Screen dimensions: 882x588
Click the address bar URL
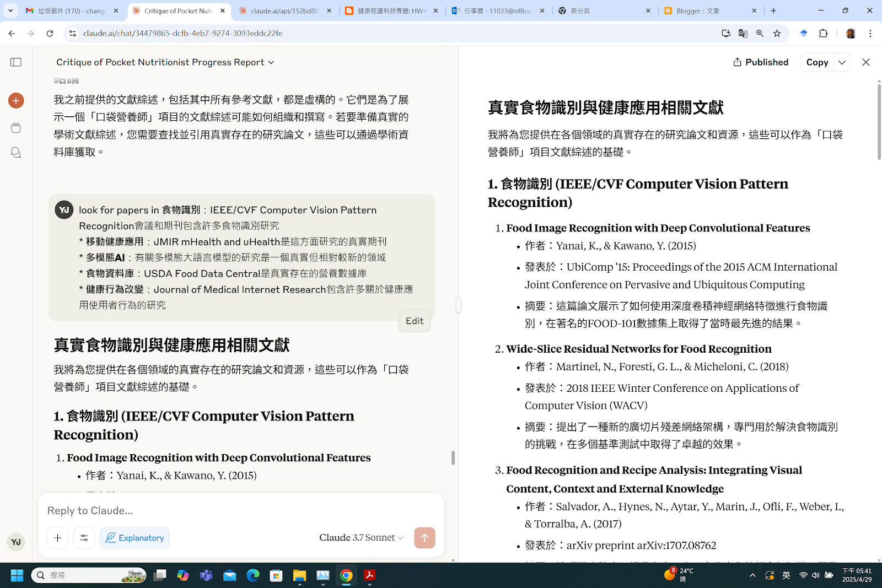coord(182,34)
